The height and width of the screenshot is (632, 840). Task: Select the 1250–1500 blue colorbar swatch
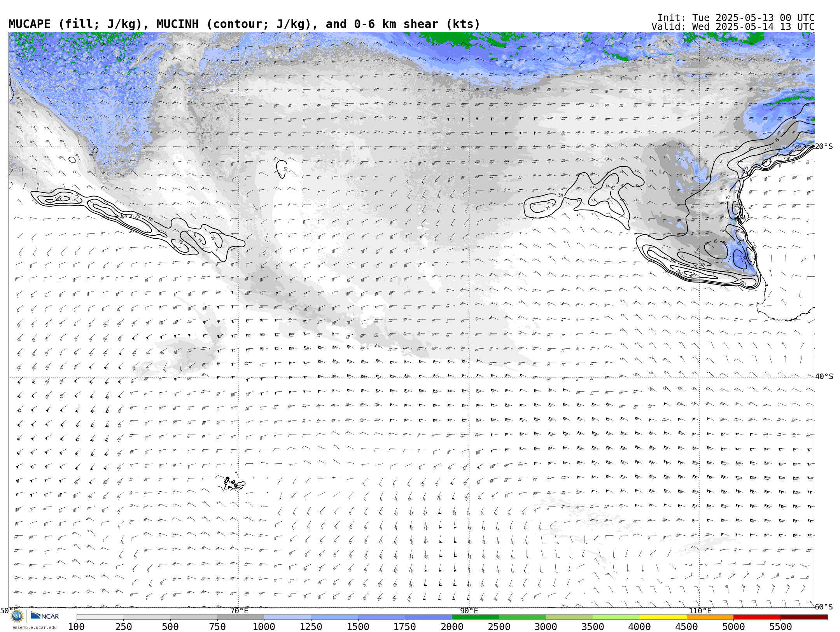coord(334,617)
